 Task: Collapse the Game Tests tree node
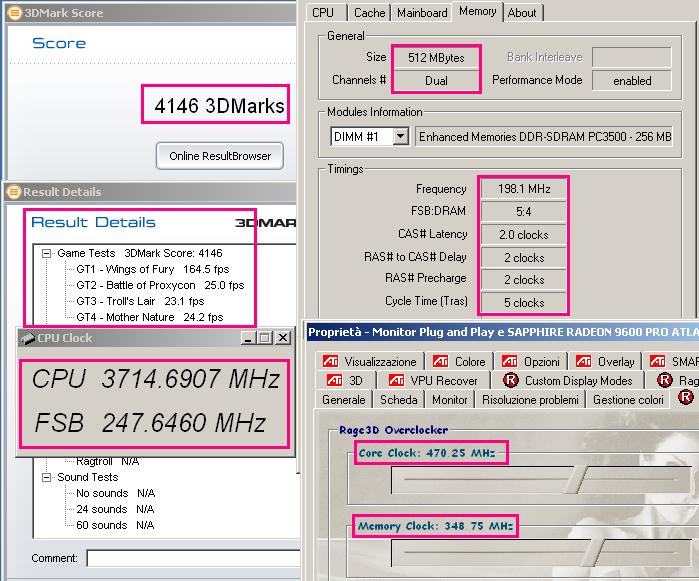46,253
